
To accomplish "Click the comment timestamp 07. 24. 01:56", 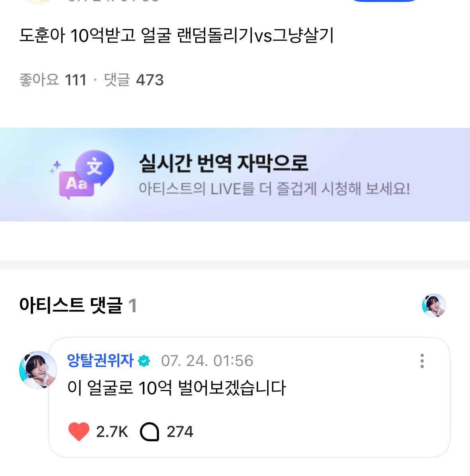I will [207, 361].
